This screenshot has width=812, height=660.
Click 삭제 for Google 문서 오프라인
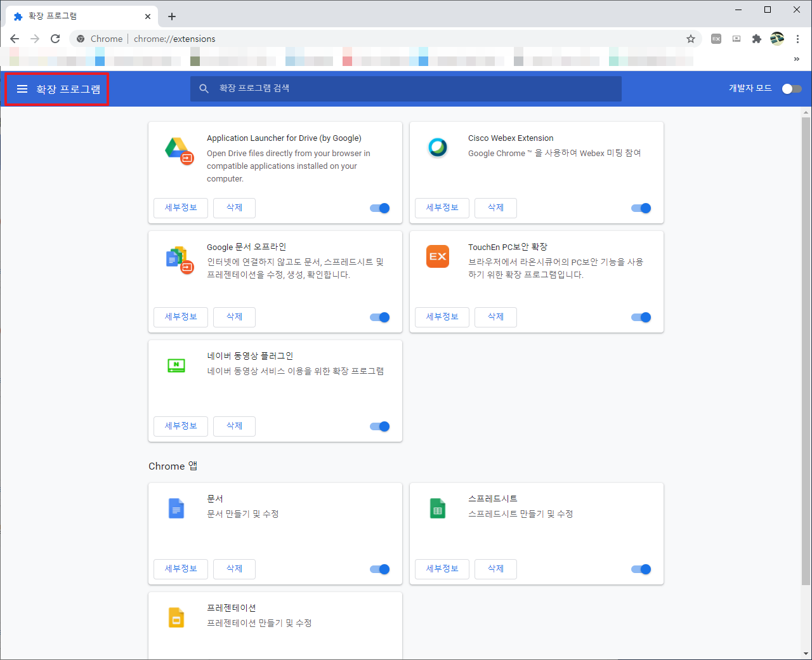tap(234, 317)
